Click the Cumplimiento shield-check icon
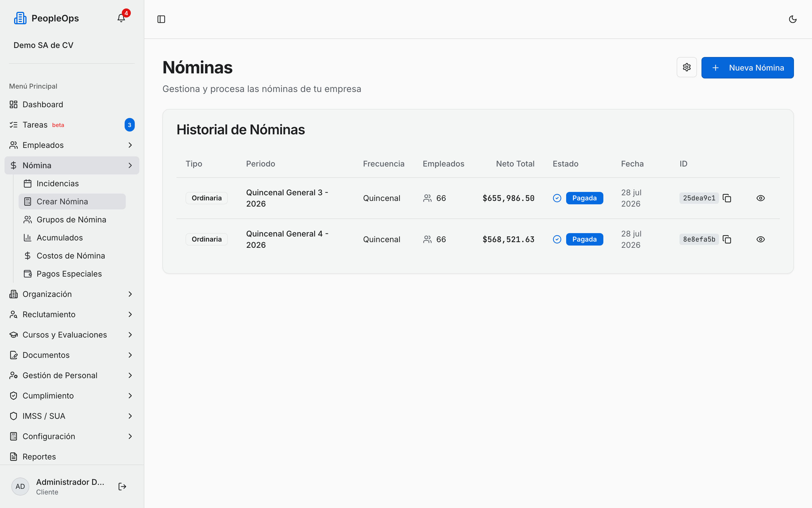812x508 pixels. pos(14,396)
